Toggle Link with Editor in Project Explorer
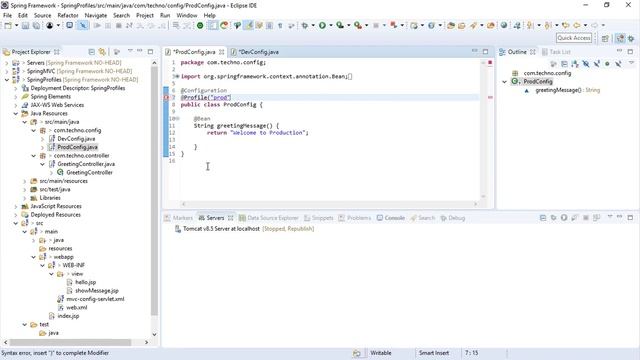This screenshot has width=640, height=360. [x=102, y=52]
